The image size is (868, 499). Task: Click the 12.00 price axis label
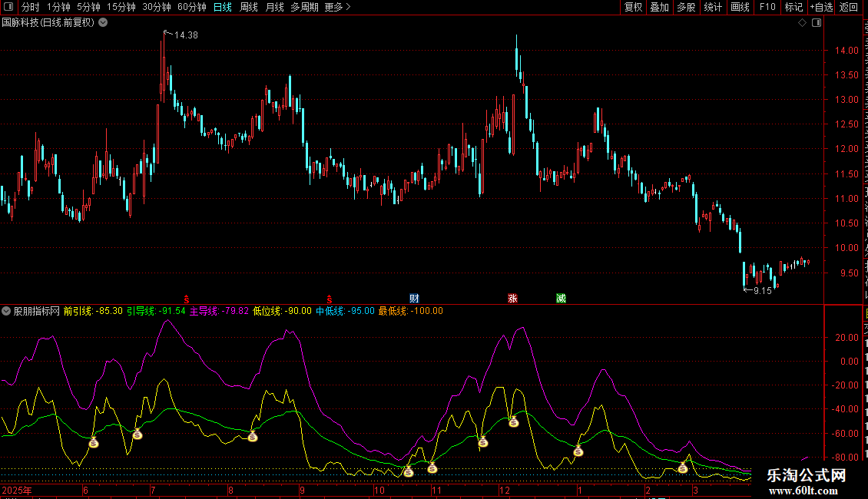click(x=846, y=149)
